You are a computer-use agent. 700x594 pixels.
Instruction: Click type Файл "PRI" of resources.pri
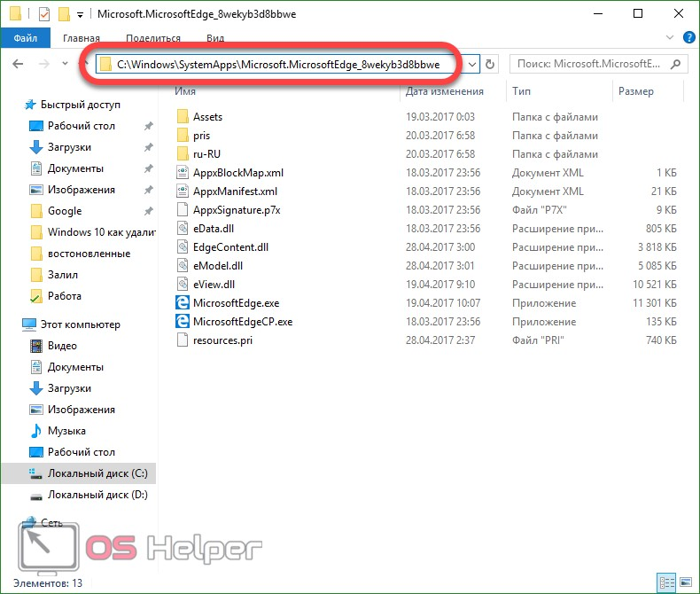[538, 340]
